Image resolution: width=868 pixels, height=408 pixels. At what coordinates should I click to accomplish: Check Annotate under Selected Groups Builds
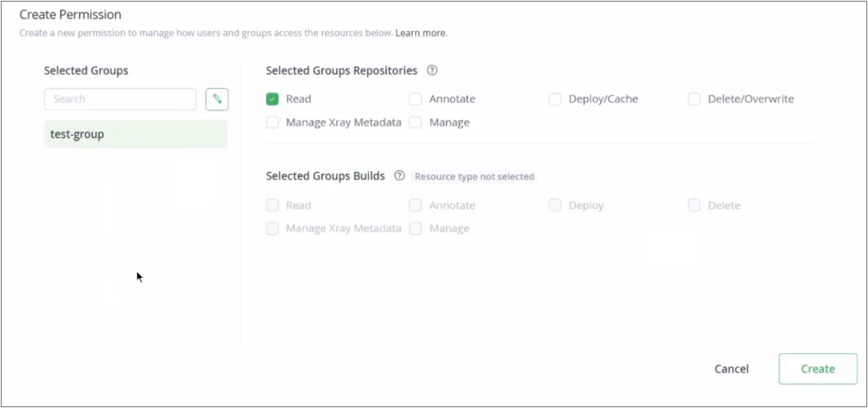[415, 205]
